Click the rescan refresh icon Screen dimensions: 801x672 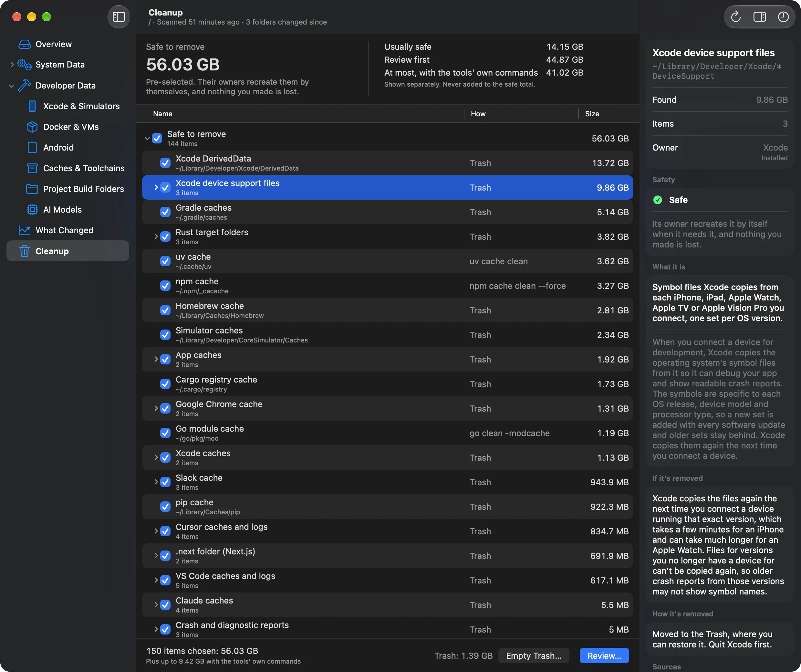(x=736, y=17)
